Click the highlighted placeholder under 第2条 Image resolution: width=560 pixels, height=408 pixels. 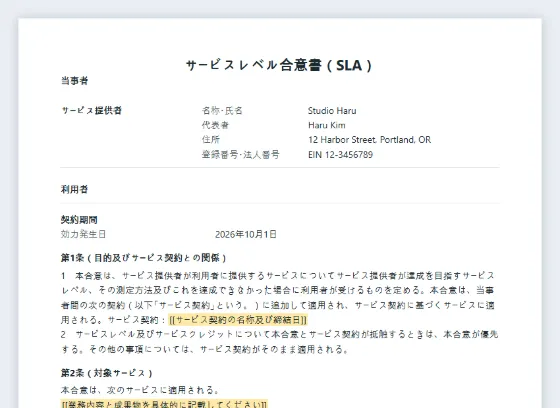[164, 404]
